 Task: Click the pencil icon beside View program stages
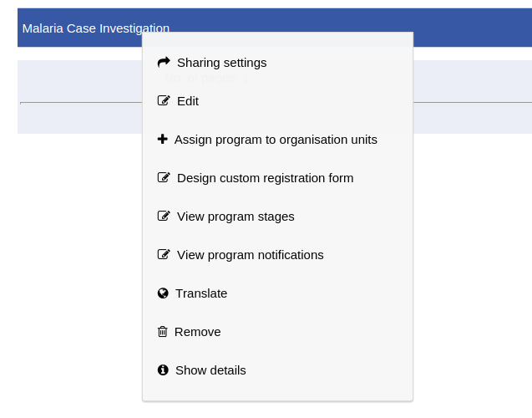pyautogui.click(x=163, y=216)
